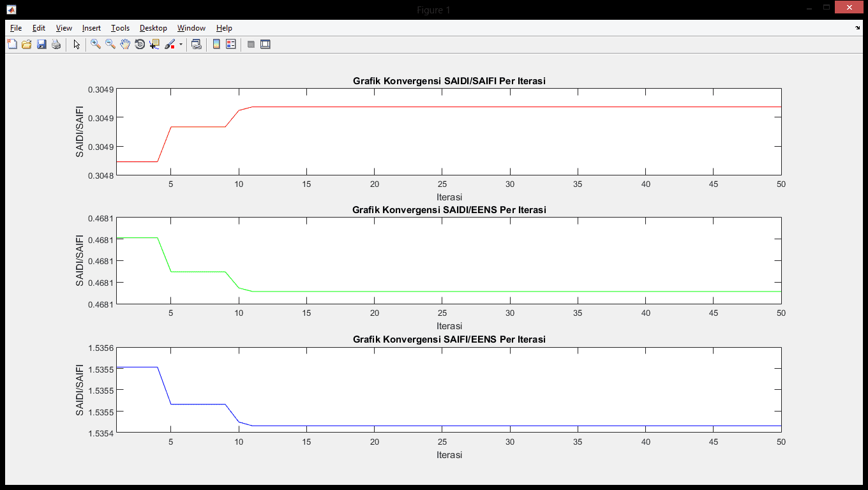
Task: Open the toolbar dock arrow at far right
Action: (x=857, y=28)
